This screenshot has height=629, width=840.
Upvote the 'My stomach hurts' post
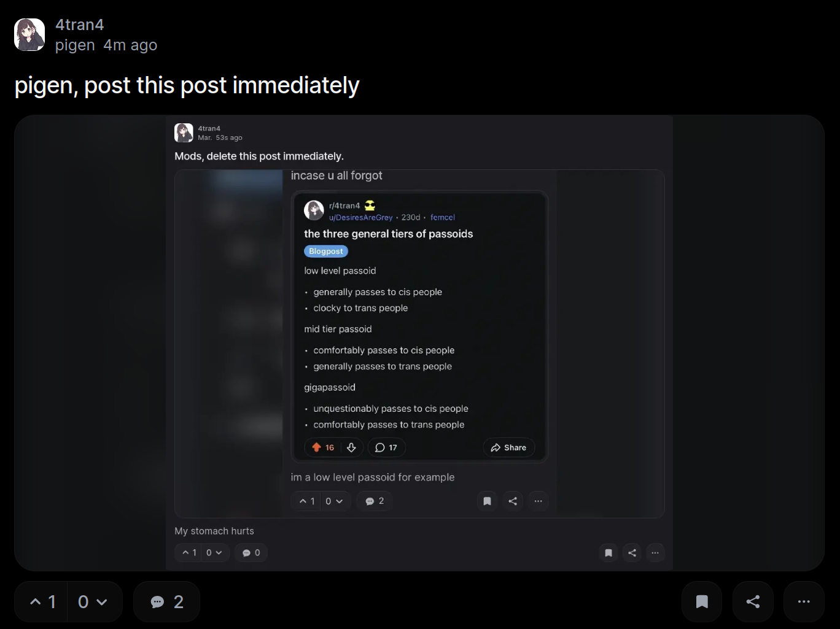[189, 553]
